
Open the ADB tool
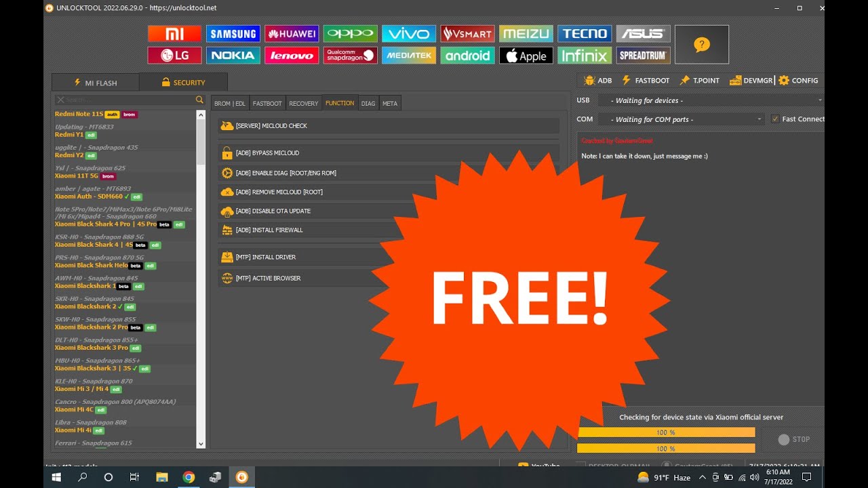pos(597,80)
